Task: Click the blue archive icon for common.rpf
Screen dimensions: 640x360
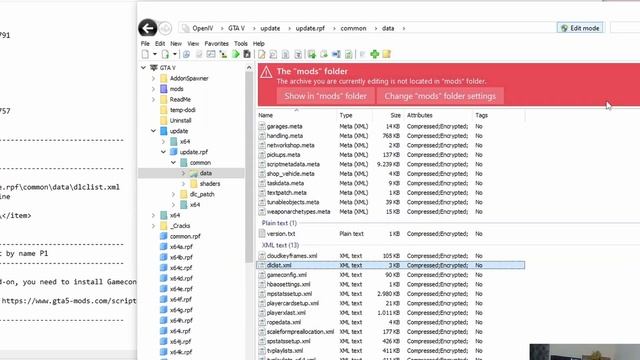Action: coord(164,236)
